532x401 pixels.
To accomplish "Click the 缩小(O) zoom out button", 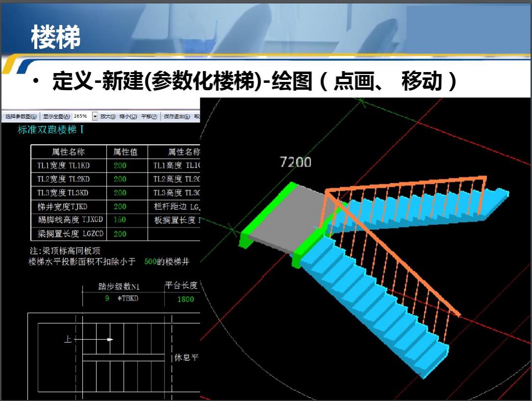I will [x=128, y=117].
